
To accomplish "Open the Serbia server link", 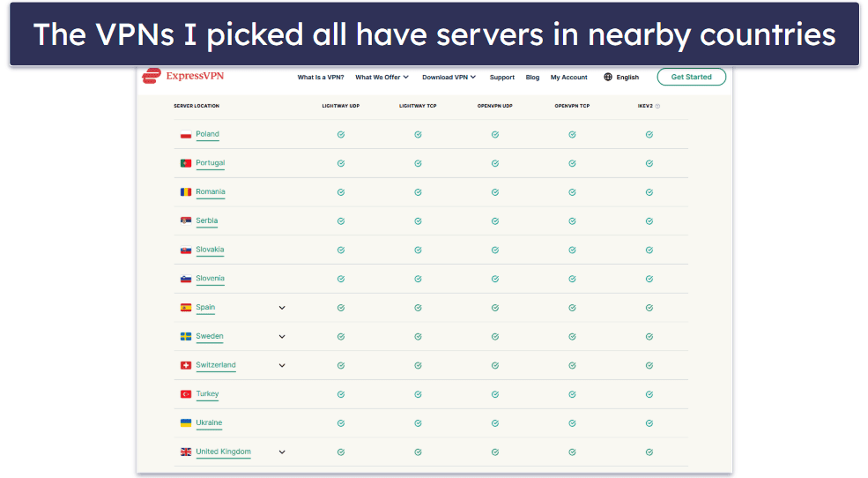I will coord(207,220).
